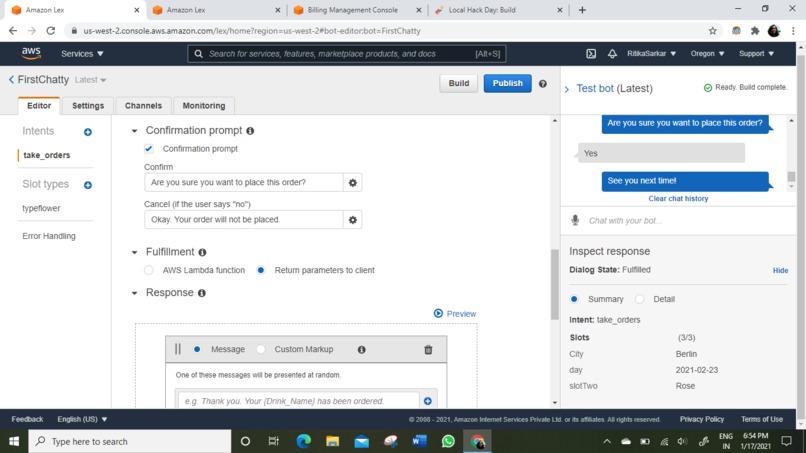Open WhatsApp from the taskbar
Viewport: 806px width, 453px height.
point(448,441)
